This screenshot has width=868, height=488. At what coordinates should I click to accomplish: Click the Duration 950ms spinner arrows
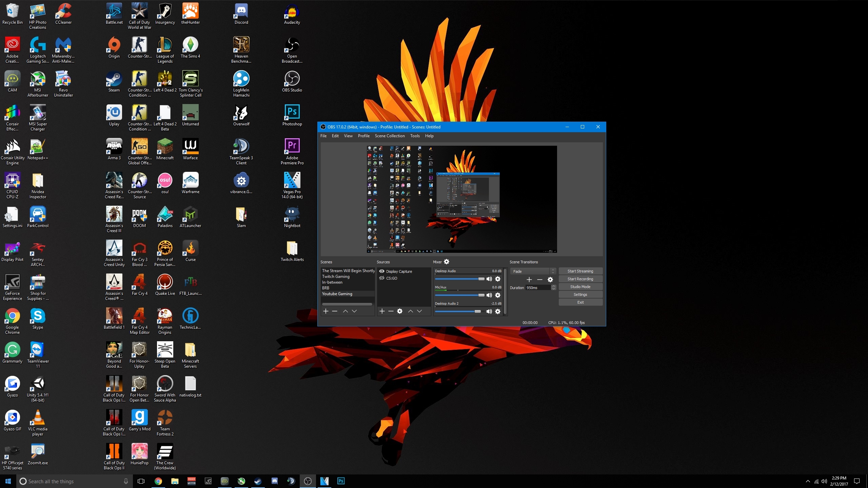(x=554, y=287)
